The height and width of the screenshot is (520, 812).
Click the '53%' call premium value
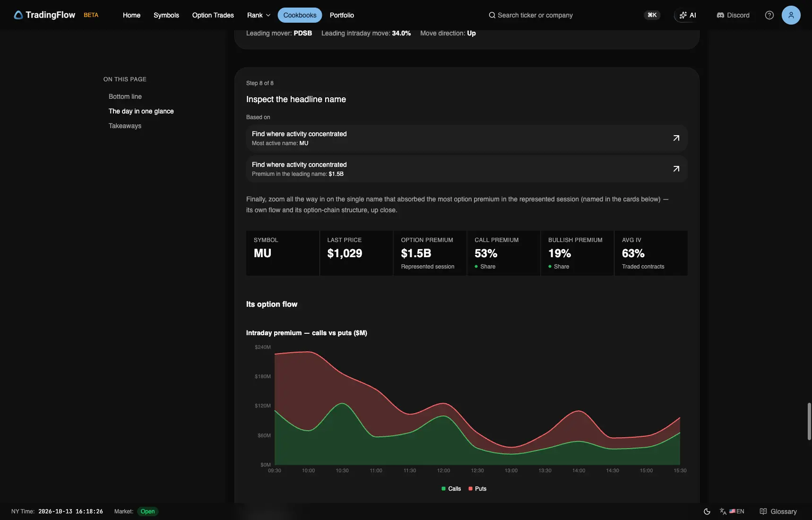coord(486,253)
